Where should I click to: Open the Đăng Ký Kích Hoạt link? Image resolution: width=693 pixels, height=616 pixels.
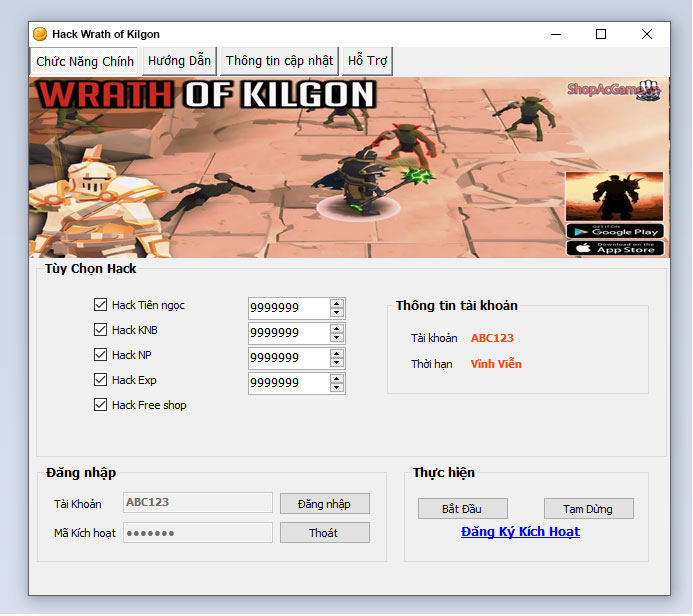[520, 532]
